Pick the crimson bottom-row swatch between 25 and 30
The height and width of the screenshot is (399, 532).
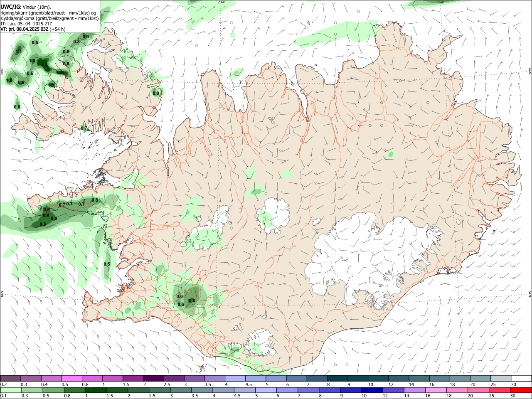pyautogui.click(x=500, y=390)
